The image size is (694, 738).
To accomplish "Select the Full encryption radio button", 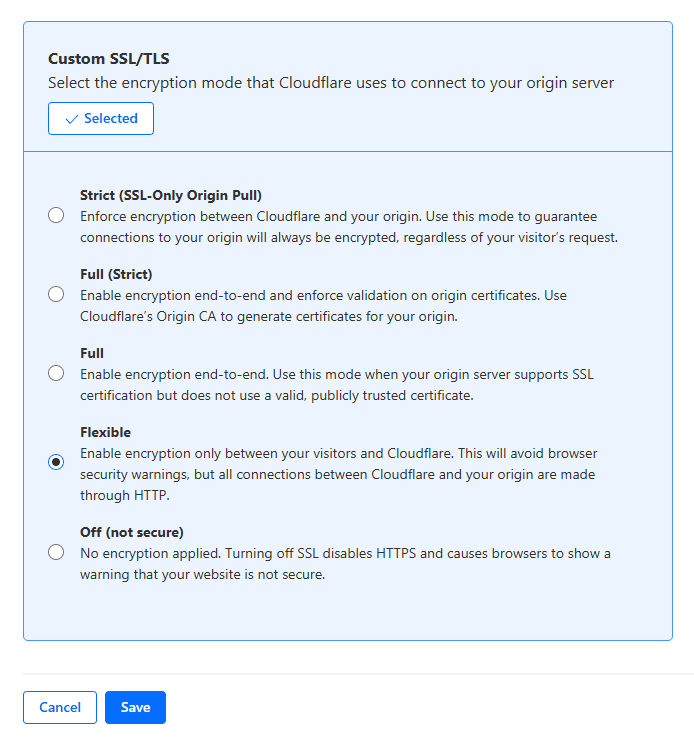I will 56,373.
